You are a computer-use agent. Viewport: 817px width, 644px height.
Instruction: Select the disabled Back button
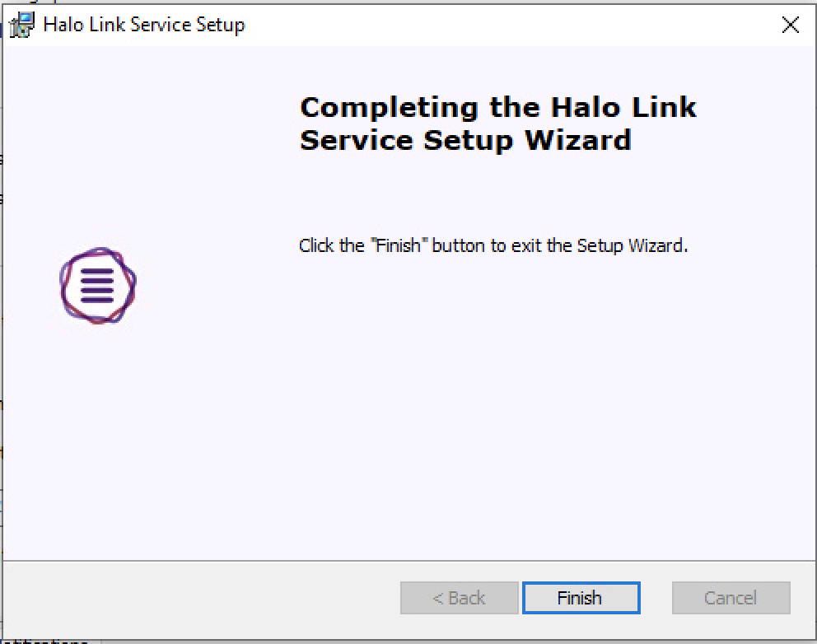(459, 598)
